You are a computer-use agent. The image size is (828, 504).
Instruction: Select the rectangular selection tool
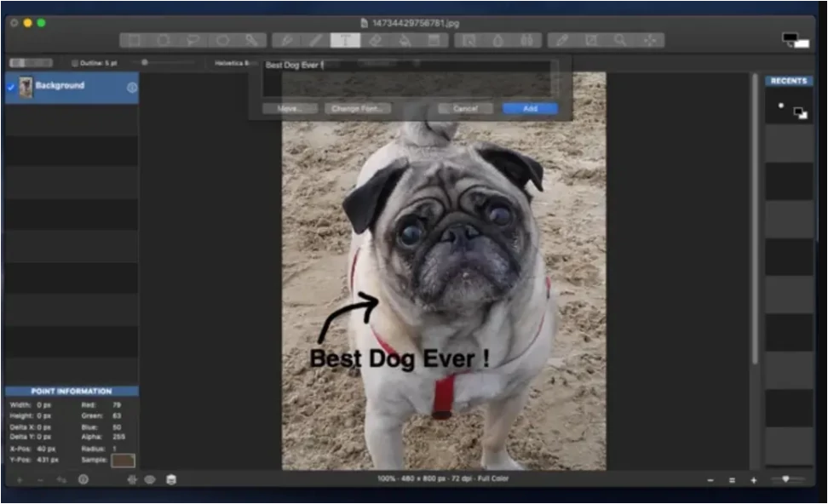coord(134,40)
